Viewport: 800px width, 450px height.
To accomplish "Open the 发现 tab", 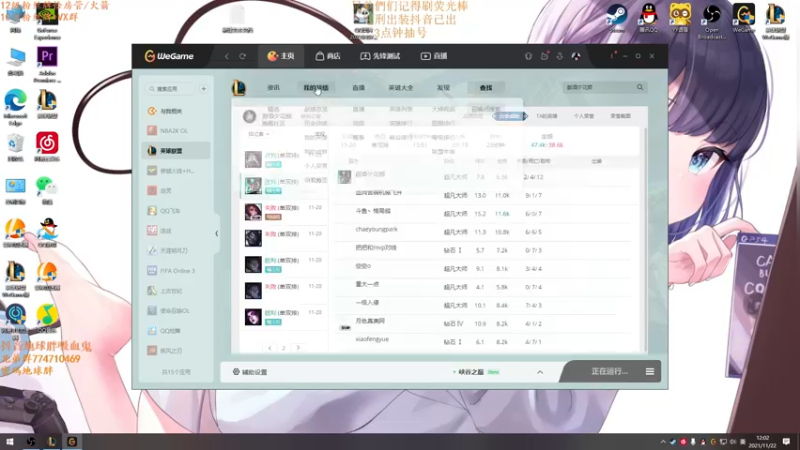I will coord(443,88).
